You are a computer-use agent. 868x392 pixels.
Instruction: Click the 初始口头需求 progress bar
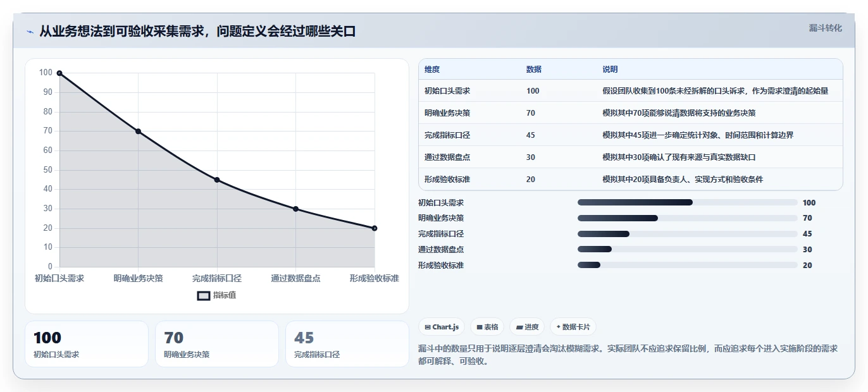[x=688, y=203]
